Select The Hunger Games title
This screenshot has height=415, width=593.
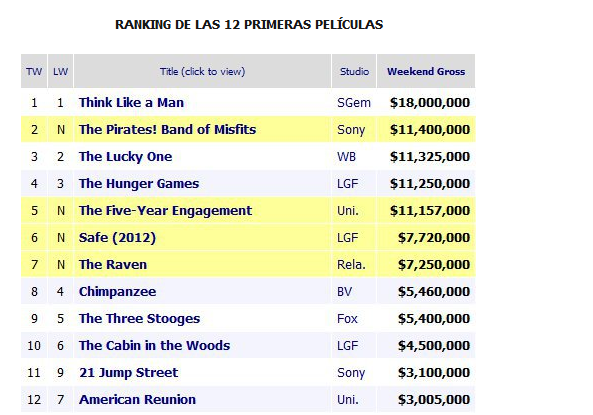click(x=139, y=183)
